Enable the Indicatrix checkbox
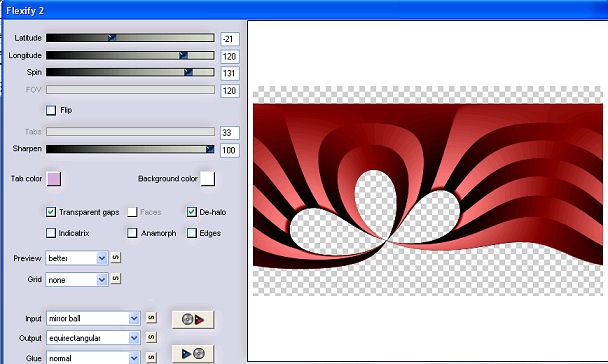This screenshot has height=364, width=608. pos(51,233)
